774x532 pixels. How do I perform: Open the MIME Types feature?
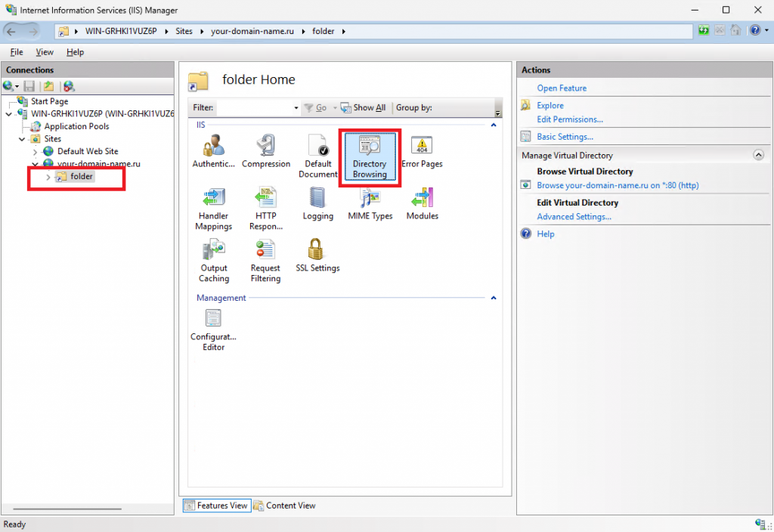coord(370,204)
